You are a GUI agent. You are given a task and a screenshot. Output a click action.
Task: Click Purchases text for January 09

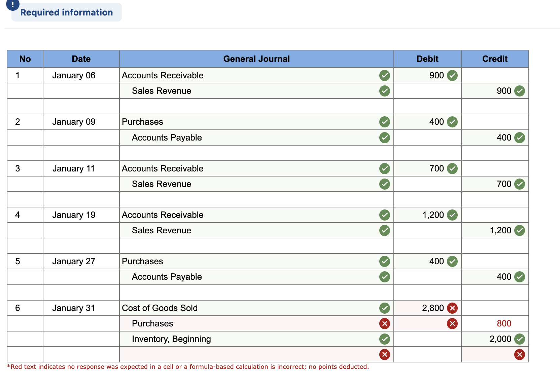(x=142, y=122)
